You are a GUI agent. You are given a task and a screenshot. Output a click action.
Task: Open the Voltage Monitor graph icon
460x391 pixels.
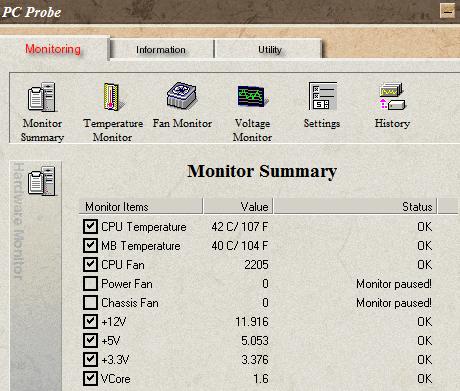[252, 96]
